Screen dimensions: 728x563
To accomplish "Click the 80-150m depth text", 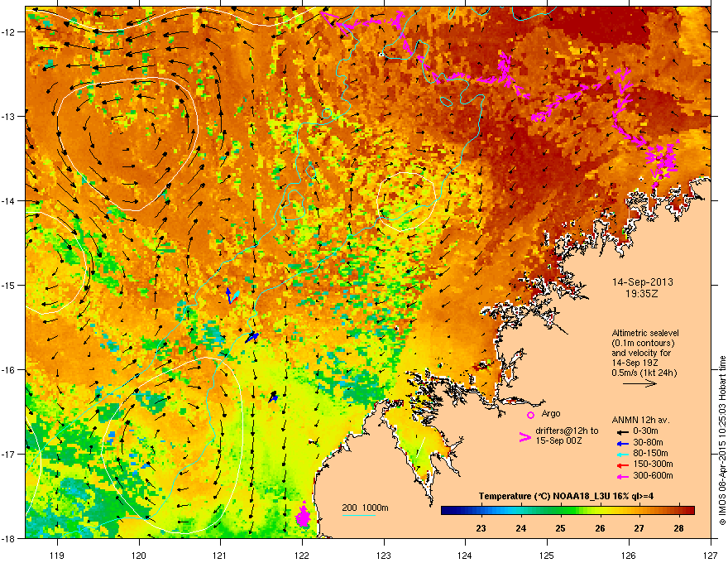I will pos(650,453).
